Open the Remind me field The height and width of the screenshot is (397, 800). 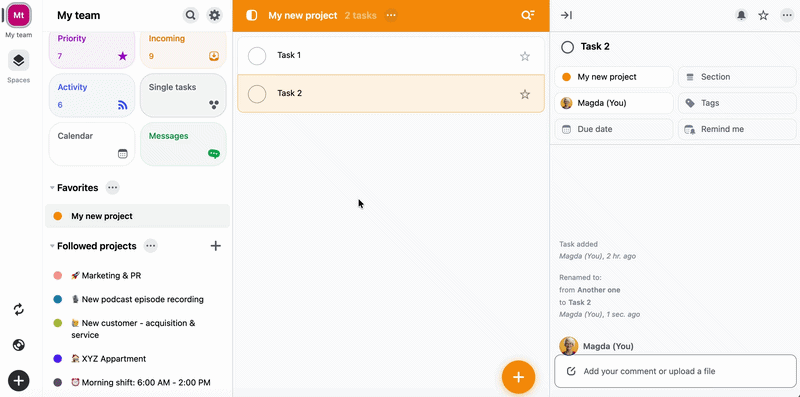(737, 129)
